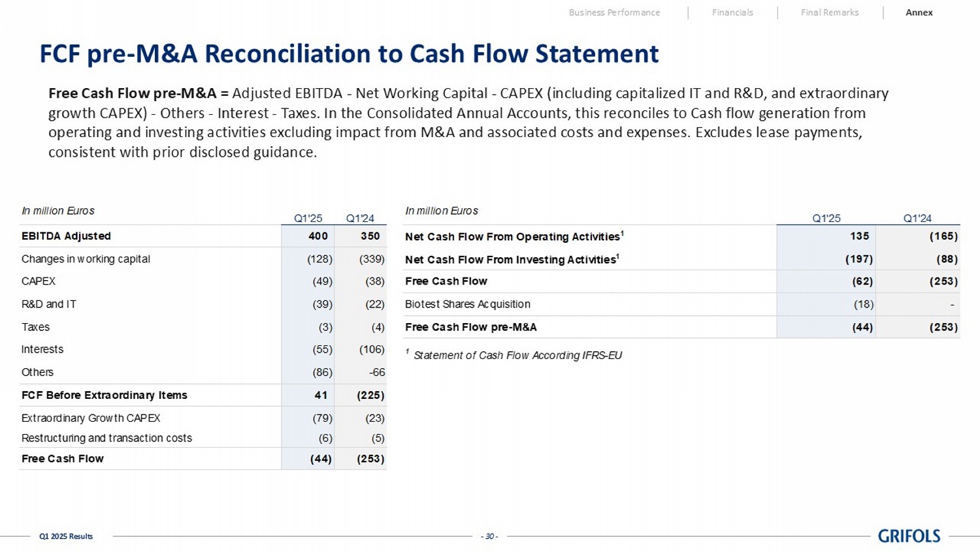
Task: Open the Business Performance section tab
Action: pos(614,12)
